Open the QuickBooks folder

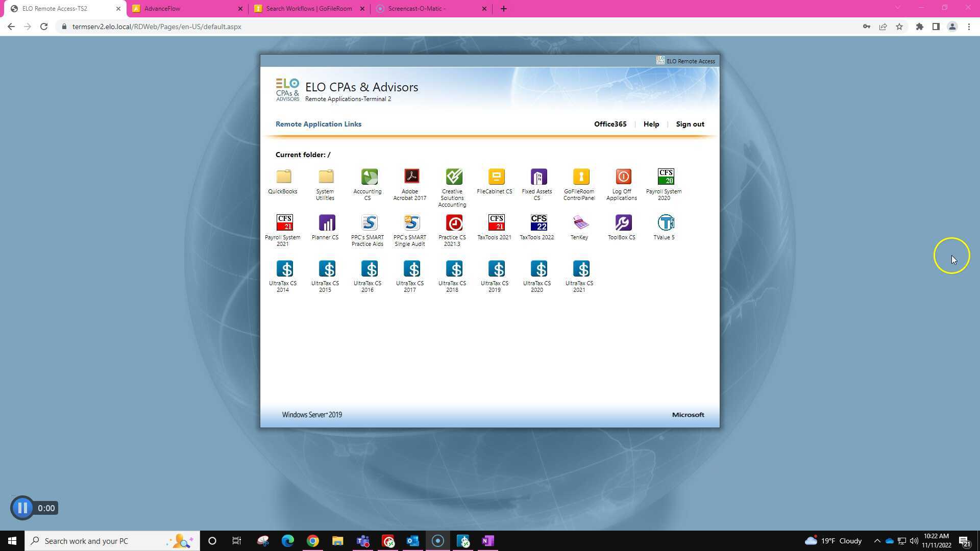(284, 178)
